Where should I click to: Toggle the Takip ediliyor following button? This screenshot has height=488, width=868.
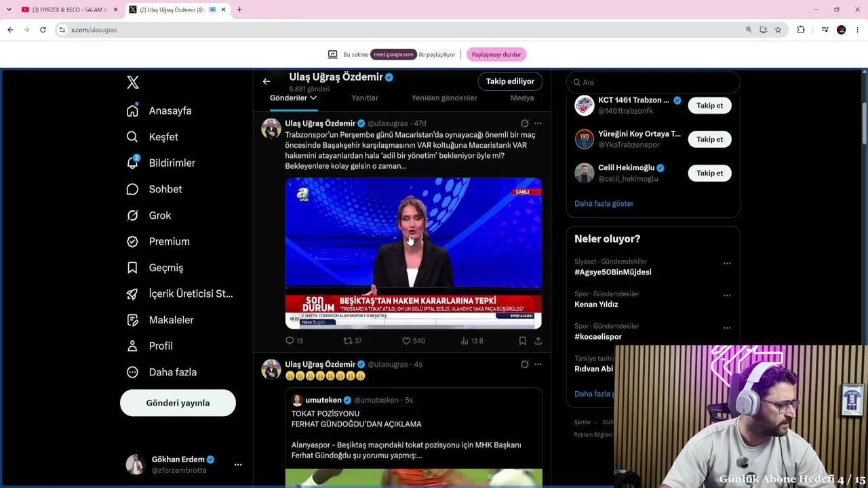coord(510,81)
